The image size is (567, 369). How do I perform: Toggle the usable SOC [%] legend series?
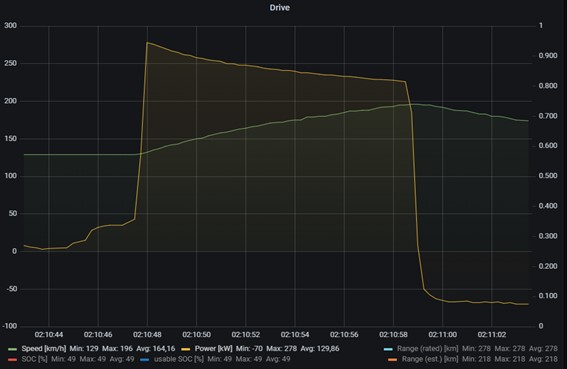(x=179, y=359)
